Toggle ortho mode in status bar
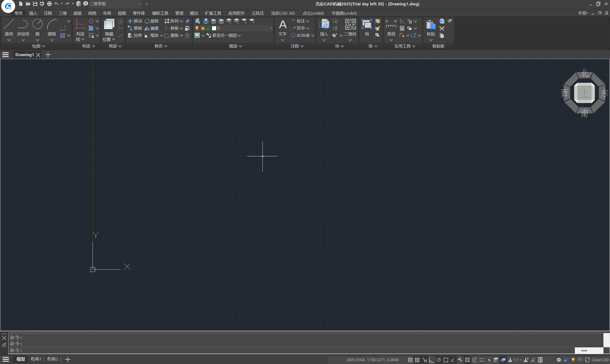 431,360
